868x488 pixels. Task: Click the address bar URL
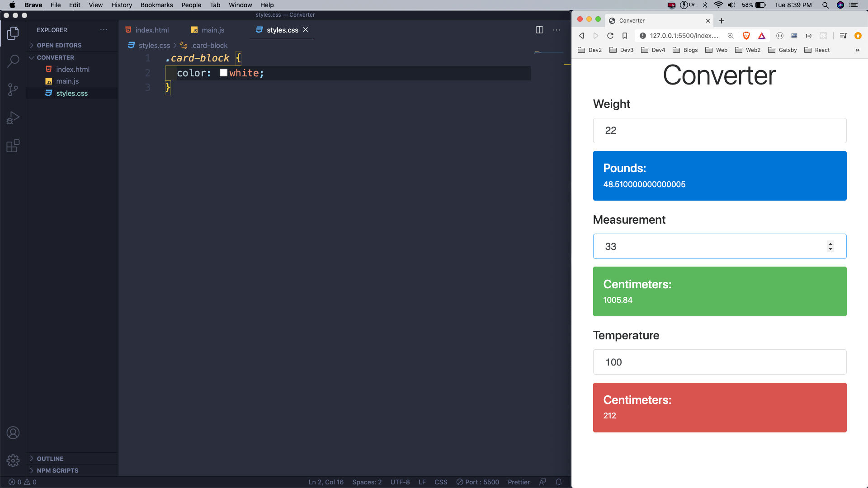click(684, 36)
